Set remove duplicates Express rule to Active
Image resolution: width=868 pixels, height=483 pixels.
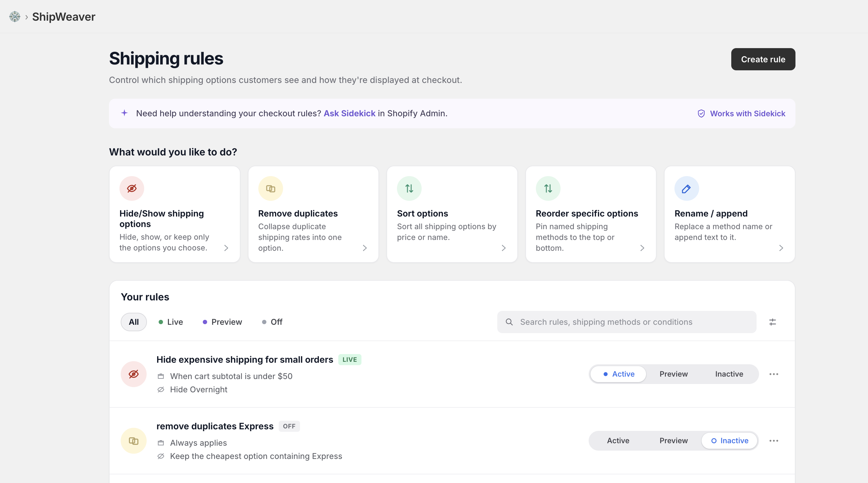point(618,440)
